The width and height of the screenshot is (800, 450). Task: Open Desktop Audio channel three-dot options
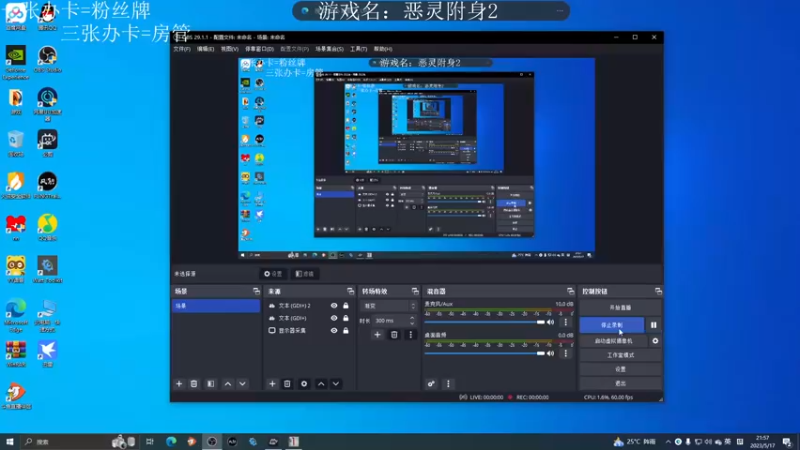point(565,353)
